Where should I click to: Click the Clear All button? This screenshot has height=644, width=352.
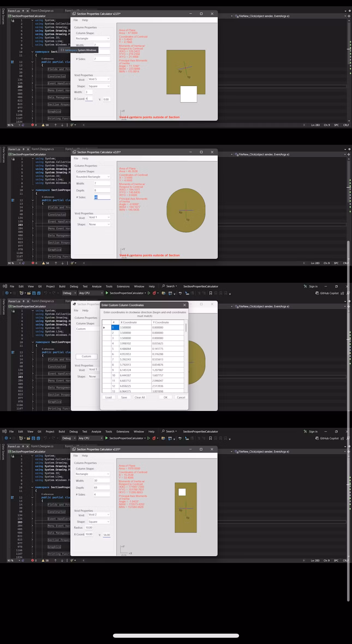click(x=140, y=397)
